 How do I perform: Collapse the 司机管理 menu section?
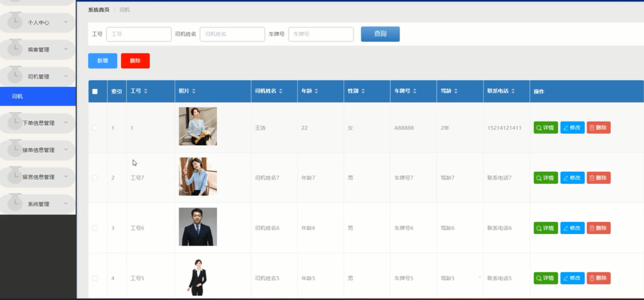(x=38, y=76)
